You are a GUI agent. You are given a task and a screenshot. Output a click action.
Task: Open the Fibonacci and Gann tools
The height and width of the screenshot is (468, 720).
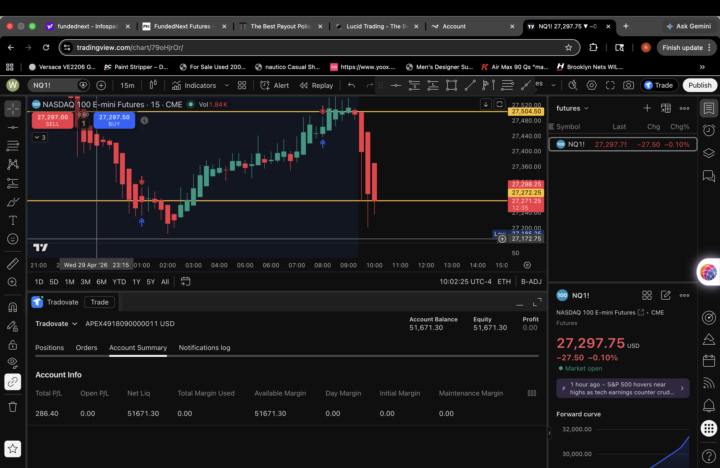12,146
